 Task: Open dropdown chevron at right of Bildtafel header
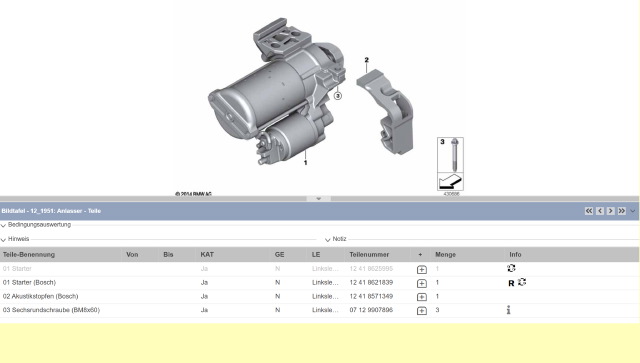coord(633,211)
